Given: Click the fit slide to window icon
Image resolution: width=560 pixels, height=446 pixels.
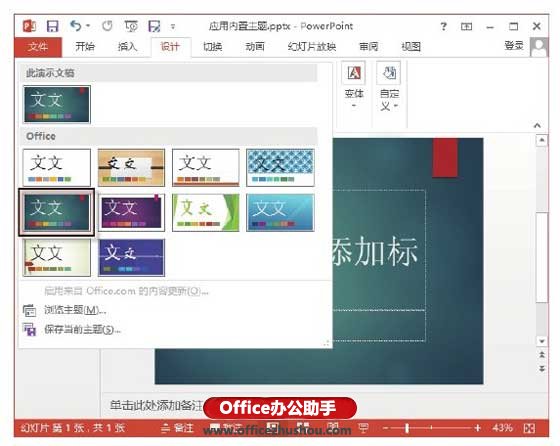Looking at the screenshot, I should tap(530, 428).
